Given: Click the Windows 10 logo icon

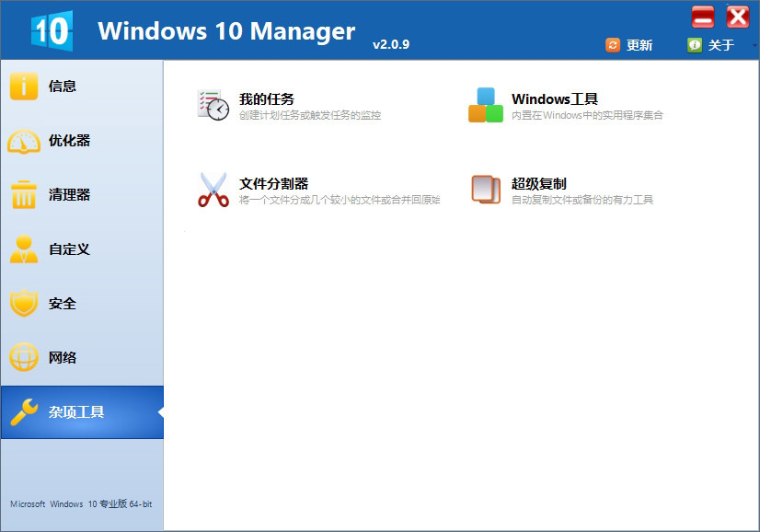Looking at the screenshot, I should click(52, 29).
